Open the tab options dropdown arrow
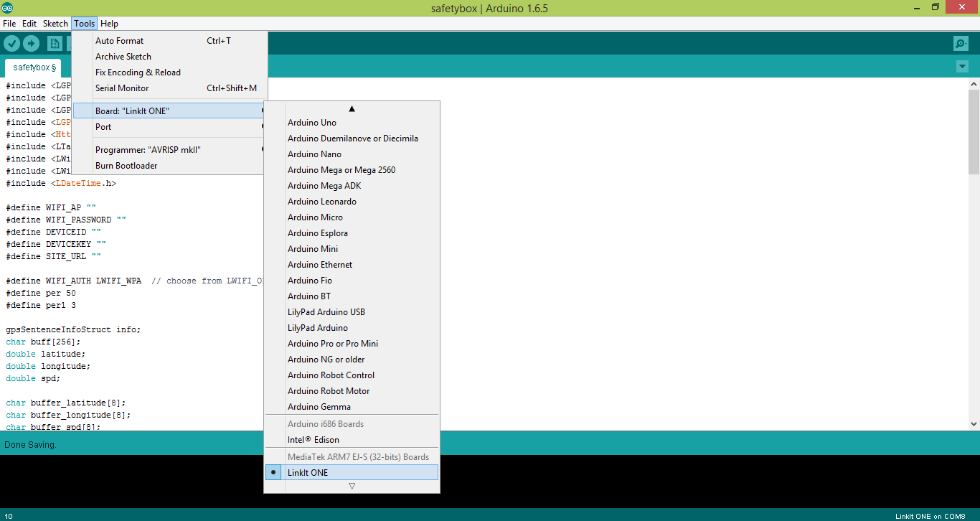The image size is (980, 521). coord(962,67)
